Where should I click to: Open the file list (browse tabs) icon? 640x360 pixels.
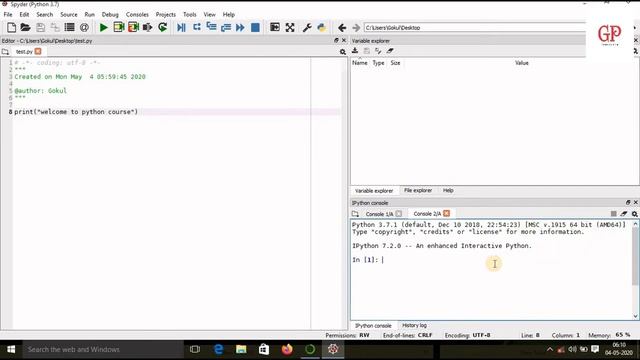tap(69, 27)
